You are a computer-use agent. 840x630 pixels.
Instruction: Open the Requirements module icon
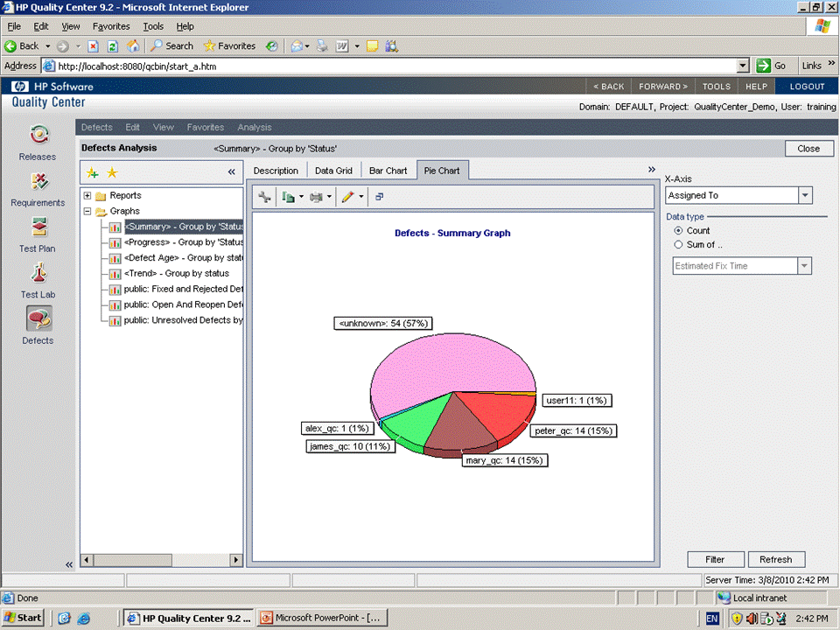(x=38, y=182)
